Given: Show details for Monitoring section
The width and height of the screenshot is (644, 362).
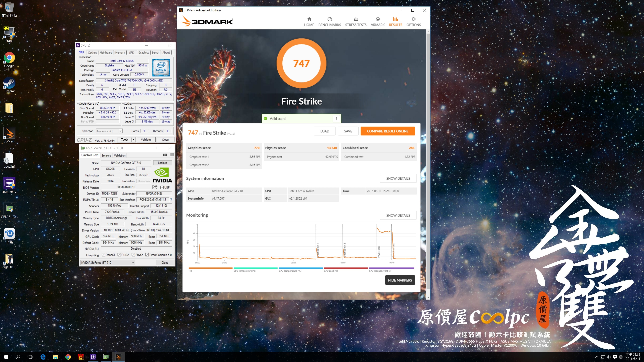Looking at the screenshot, I should click(x=398, y=215).
